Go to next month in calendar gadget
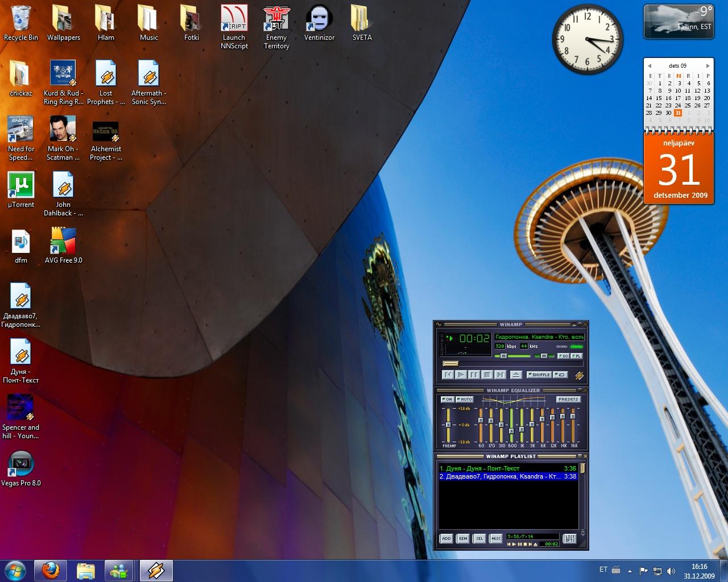The width and height of the screenshot is (728, 582). (708, 66)
